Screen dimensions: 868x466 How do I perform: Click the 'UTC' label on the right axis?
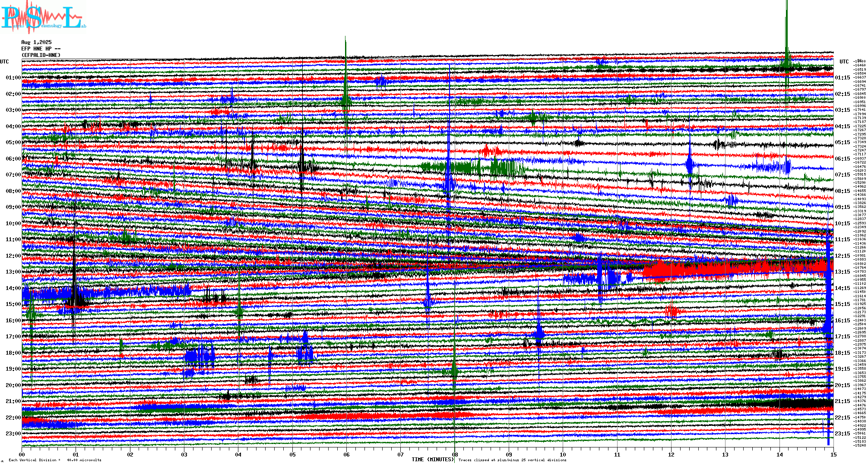point(844,62)
